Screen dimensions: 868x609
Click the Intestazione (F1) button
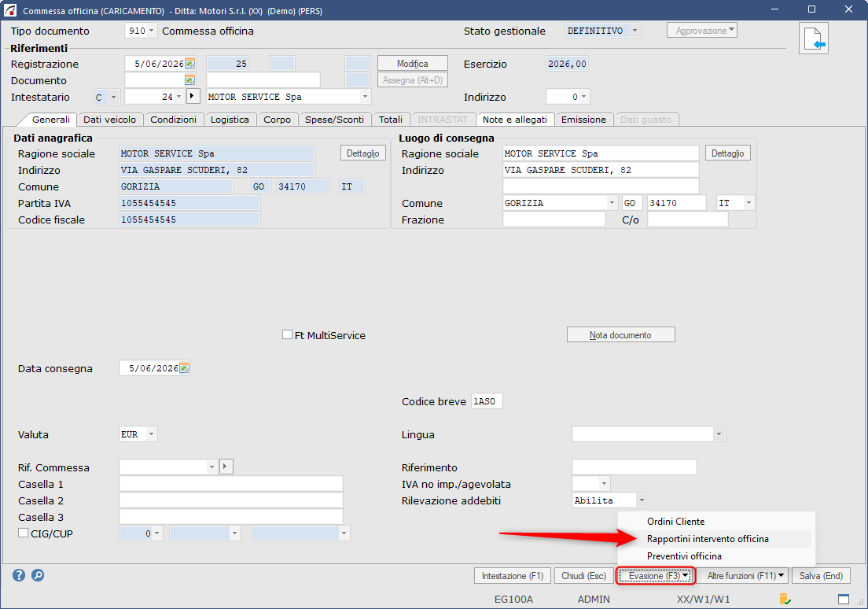tap(513, 576)
